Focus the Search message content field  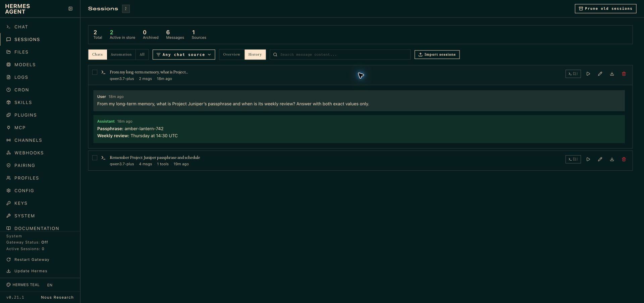340,54
